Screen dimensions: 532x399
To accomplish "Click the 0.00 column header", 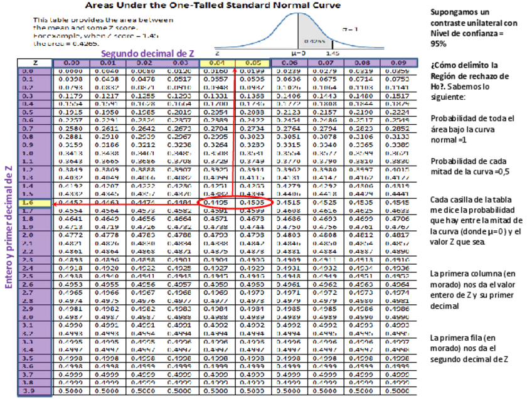I will pos(72,63).
